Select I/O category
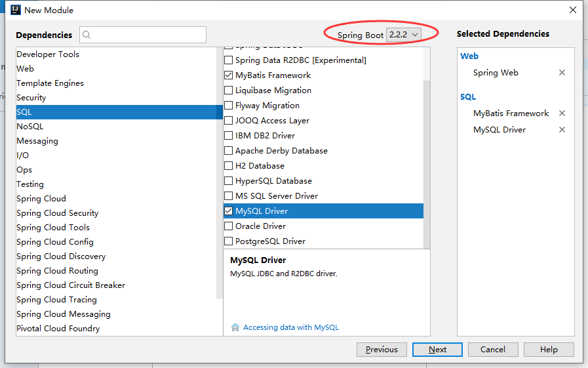588x368 pixels. pyautogui.click(x=116, y=155)
